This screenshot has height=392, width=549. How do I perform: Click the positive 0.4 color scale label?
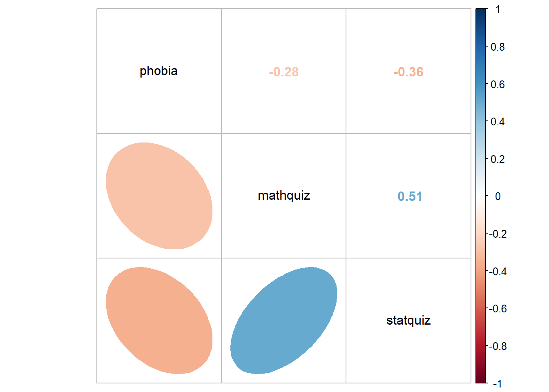[x=498, y=122]
